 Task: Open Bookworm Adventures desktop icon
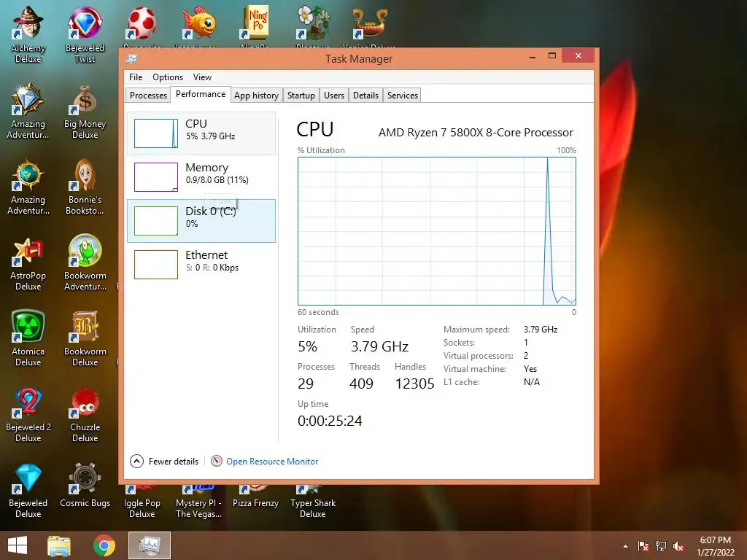click(85, 262)
